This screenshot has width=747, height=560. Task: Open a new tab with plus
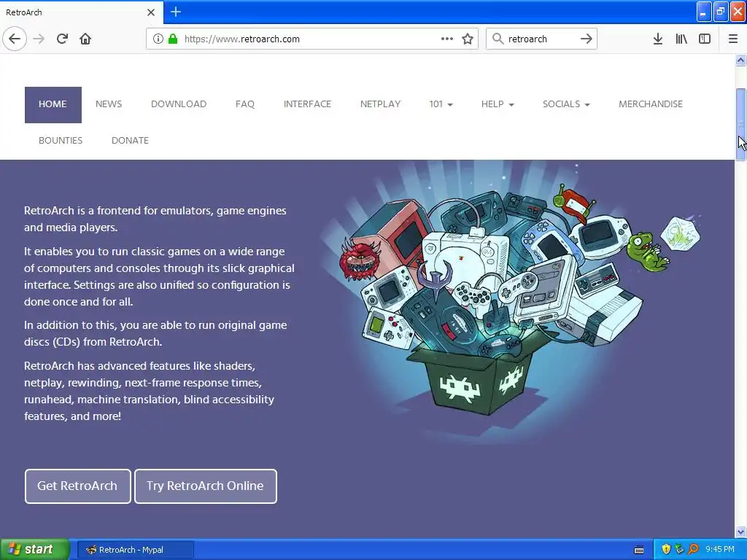(176, 12)
